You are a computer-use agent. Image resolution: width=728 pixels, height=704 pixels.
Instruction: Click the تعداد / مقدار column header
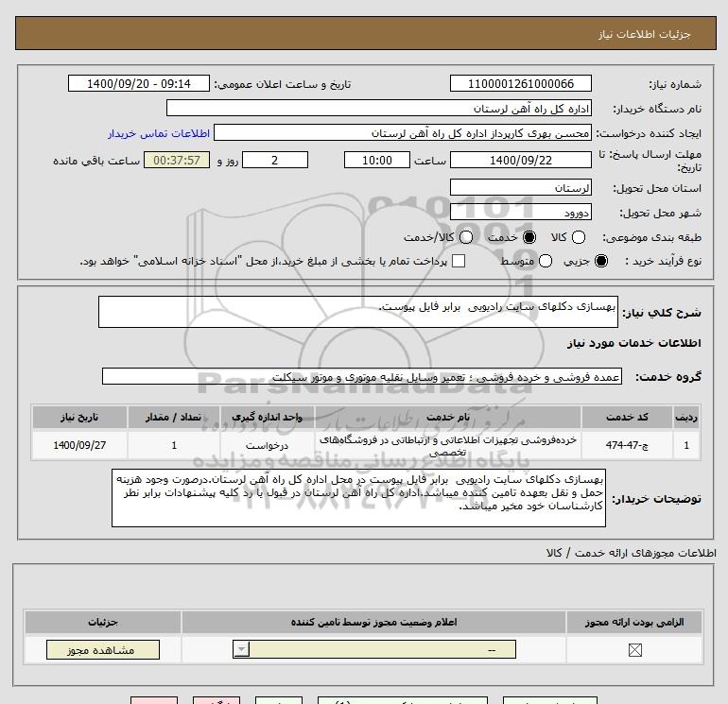(x=173, y=417)
